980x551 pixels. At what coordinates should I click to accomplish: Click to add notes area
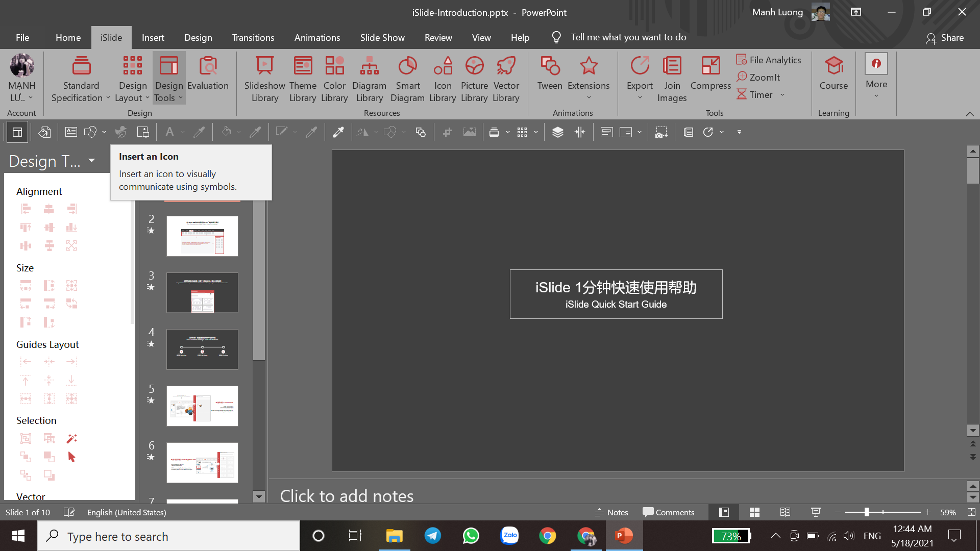point(347,496)
